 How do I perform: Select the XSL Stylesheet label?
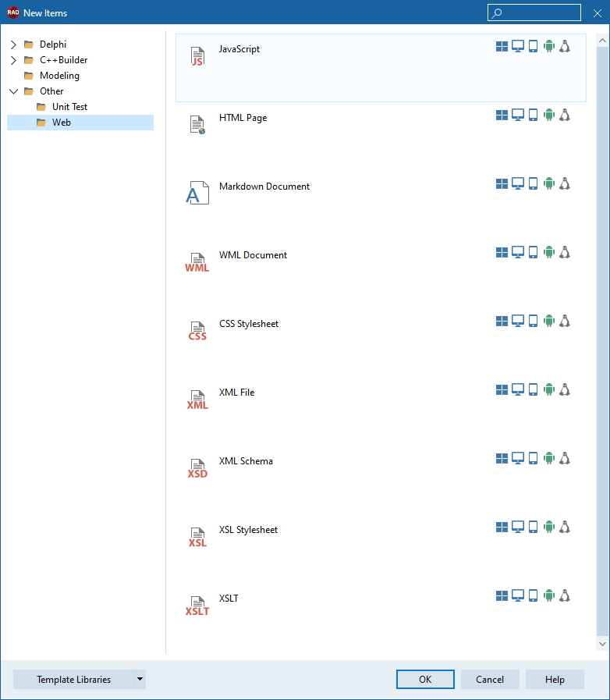pos(248,531)
